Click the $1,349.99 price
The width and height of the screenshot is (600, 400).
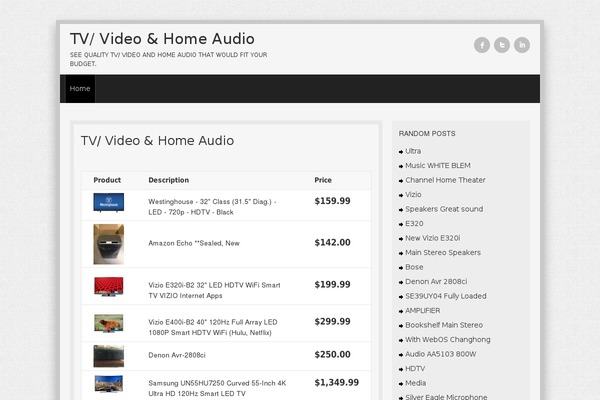(x=337, y=382)
